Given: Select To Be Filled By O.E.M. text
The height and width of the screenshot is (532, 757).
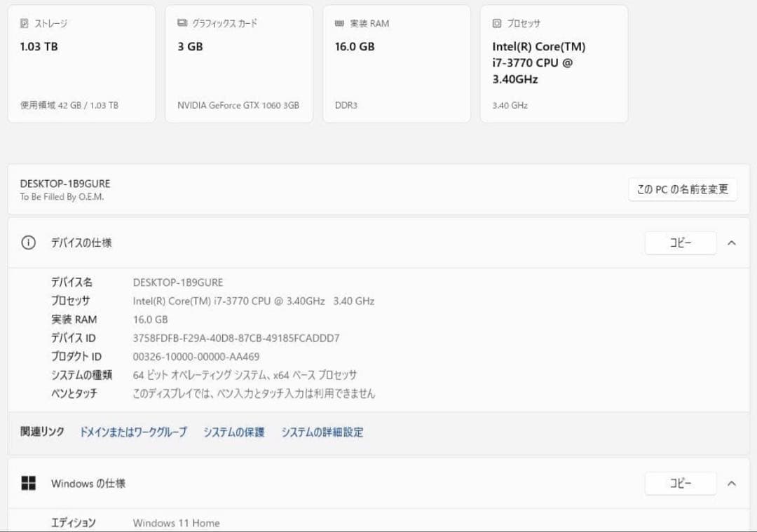Looking at the screenshot, I should click(x=62, y=197).
